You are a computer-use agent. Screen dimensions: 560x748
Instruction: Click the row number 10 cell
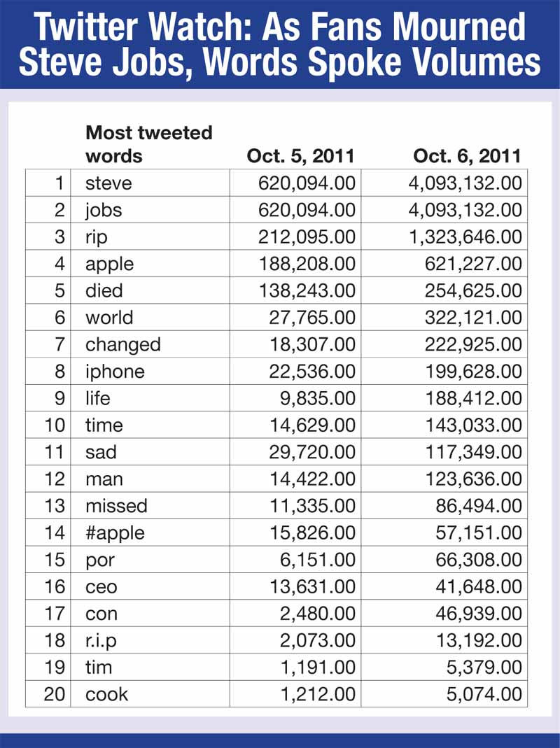pyautogui.click(x=55, y=425)
